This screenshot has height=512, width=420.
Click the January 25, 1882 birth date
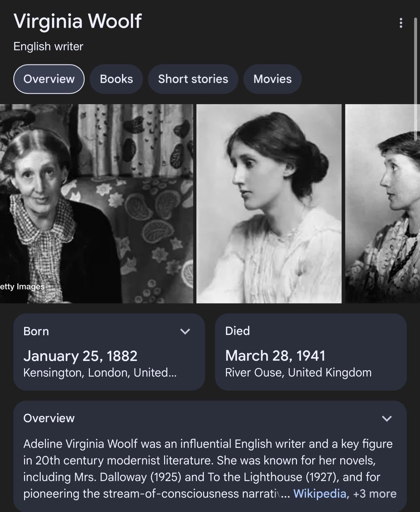point(80,356)
